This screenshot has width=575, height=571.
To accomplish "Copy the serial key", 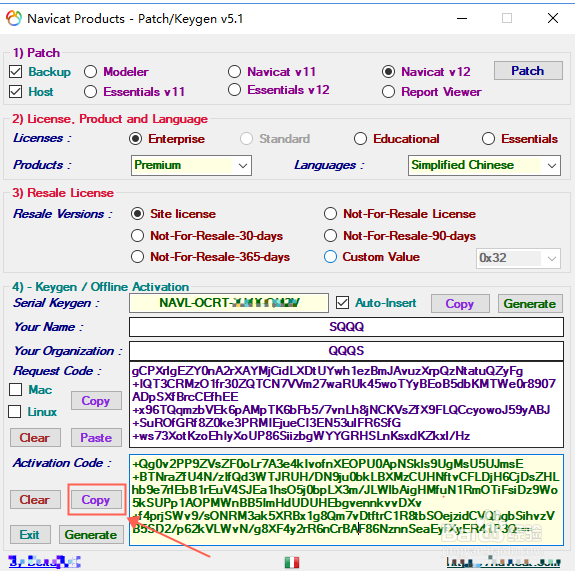I will pyautogui.click(x=460, y=304).
